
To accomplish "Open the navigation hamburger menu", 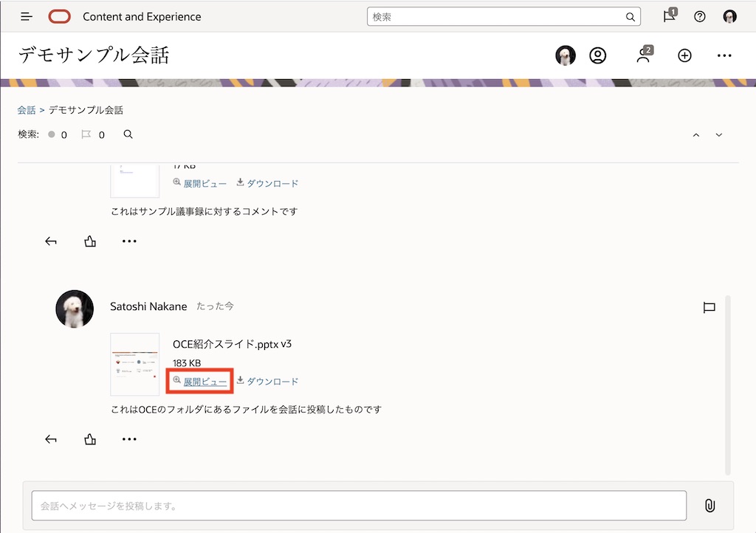I will (26, 16).
